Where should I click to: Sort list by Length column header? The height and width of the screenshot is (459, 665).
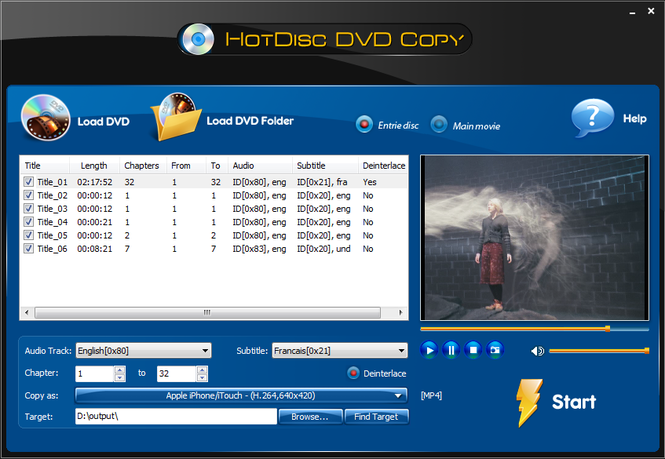94,165
